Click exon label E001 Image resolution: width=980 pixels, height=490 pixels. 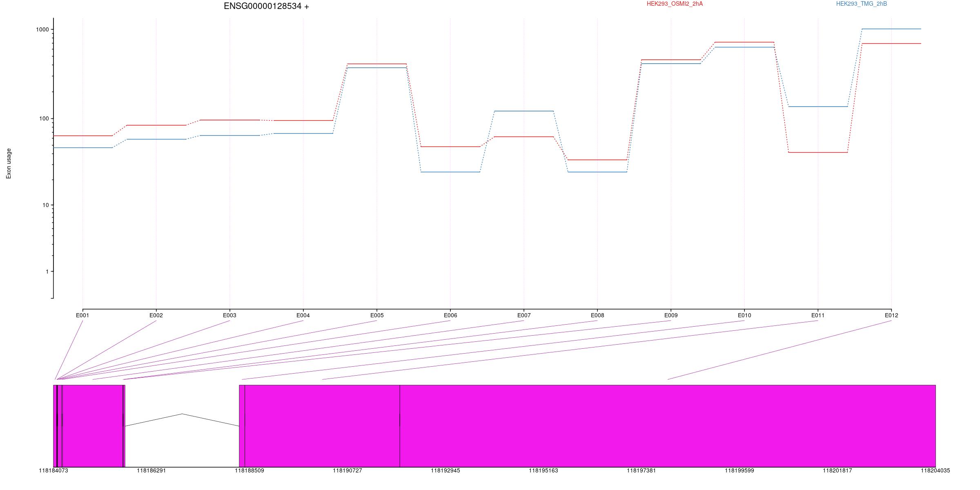pyautogui.click(x=82, y=315)
